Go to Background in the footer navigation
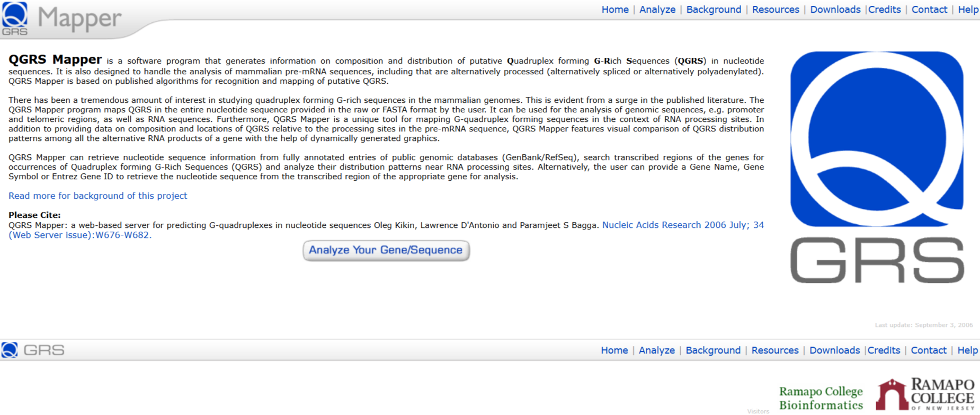 [713, 350]
